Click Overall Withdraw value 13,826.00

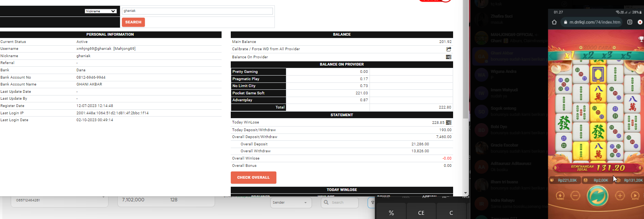click(420, 151)
